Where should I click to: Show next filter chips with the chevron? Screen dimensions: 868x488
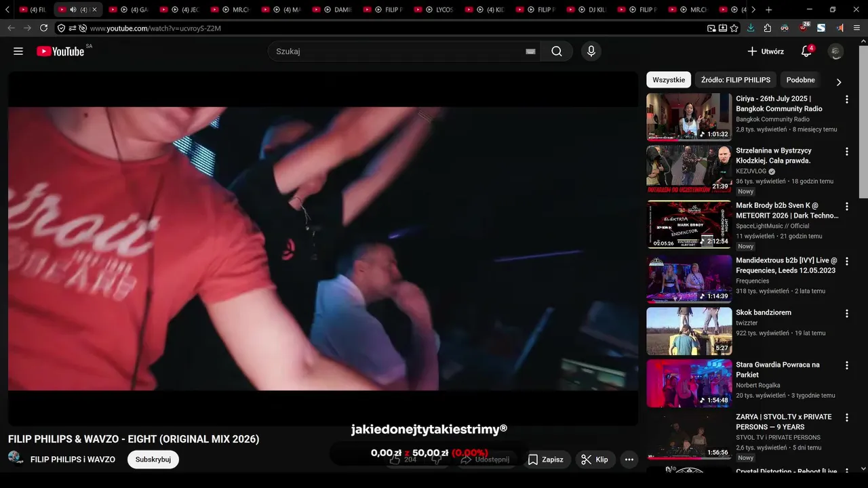pos(838,82)
